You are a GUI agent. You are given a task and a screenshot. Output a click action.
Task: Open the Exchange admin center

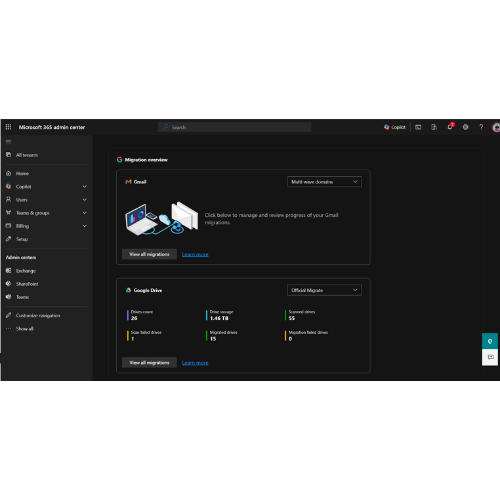(x=26, y=271)
